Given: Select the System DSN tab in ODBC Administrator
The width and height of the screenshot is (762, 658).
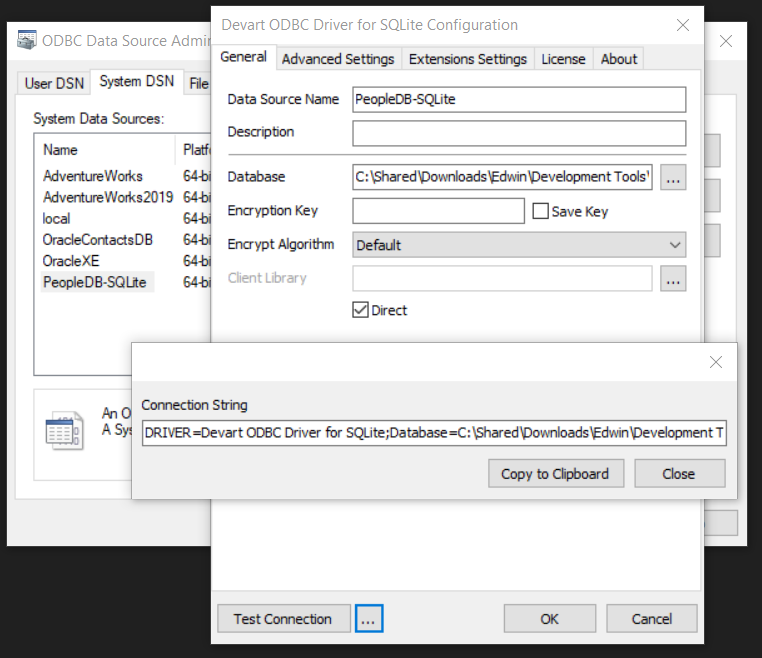Looking at the screenshot, I should 137,81.
